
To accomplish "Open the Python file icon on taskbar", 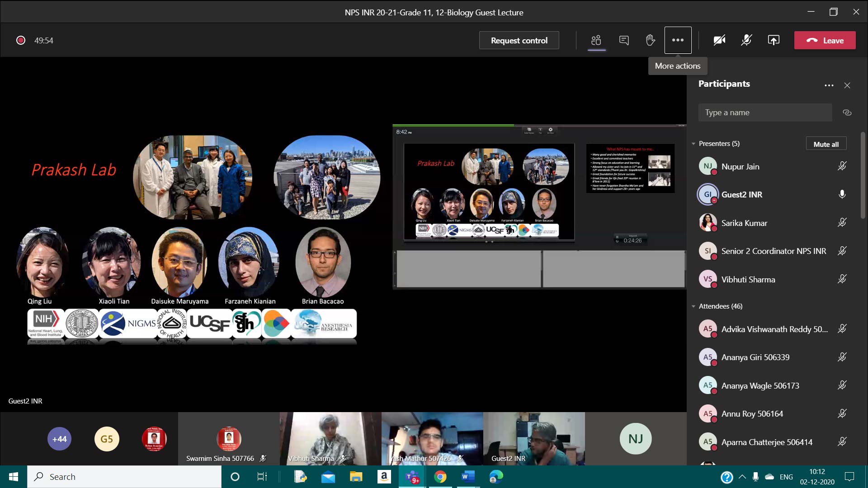I will (x=300, y=477).
